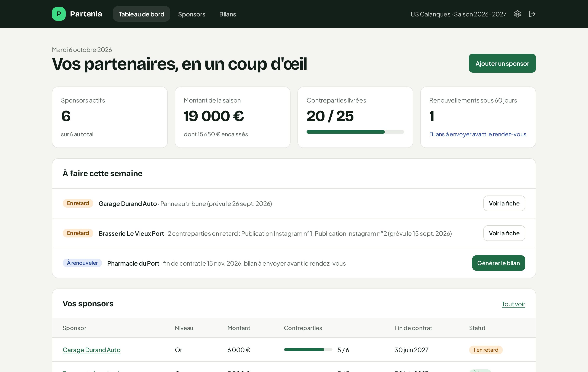Viewport: 588px width, 372px height.
Task: Click Garage Durand Auto's 5/6 progress bar
Action: coord(308,350)
